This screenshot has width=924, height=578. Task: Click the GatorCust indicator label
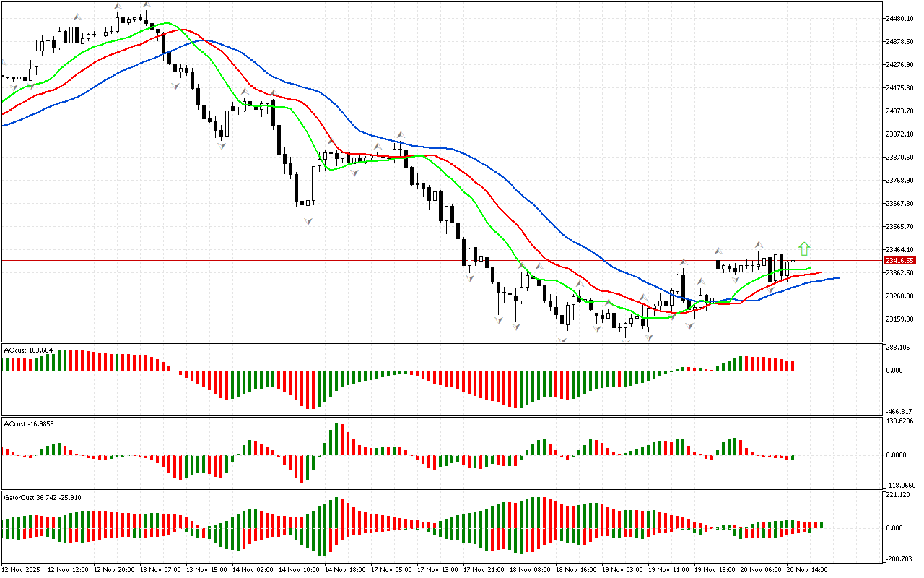(43, 497)
